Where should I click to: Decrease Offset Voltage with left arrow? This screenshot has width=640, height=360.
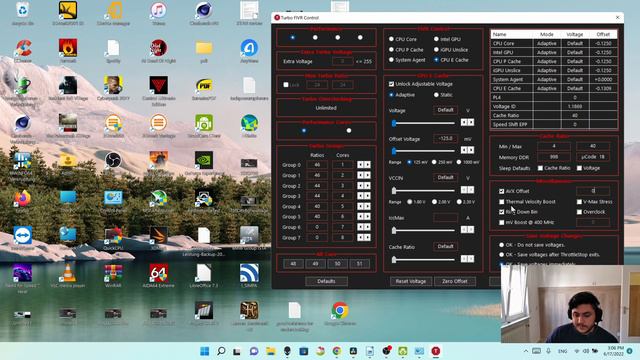tap(464, 150)
